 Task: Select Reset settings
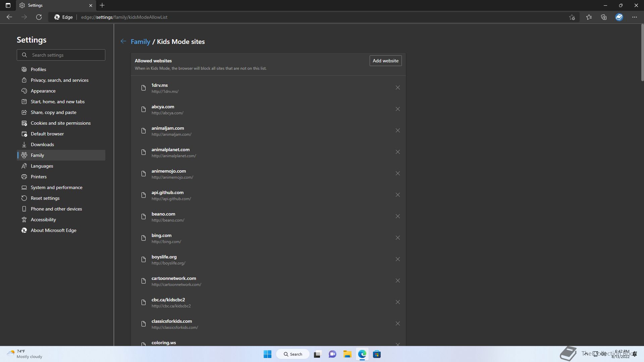[61, 198]
